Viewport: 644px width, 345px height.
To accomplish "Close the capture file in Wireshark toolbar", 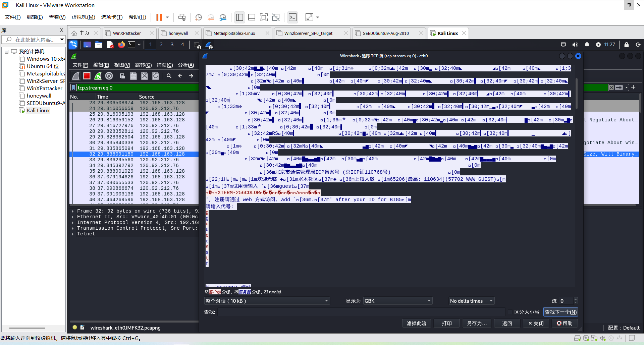I will [x=145, y=76].
